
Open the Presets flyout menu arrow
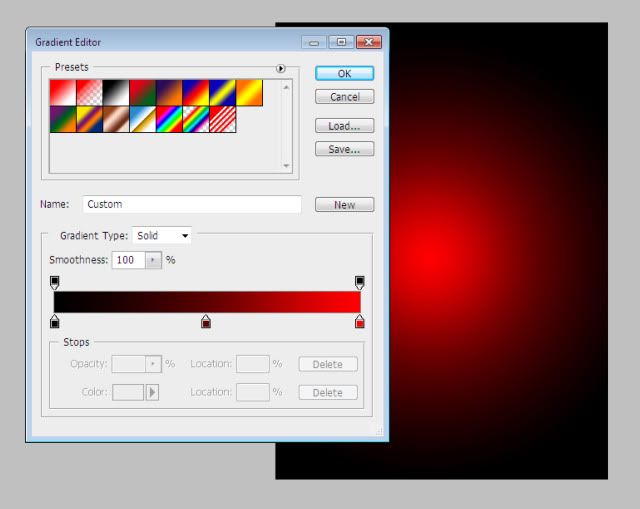(x=280, y=68)
